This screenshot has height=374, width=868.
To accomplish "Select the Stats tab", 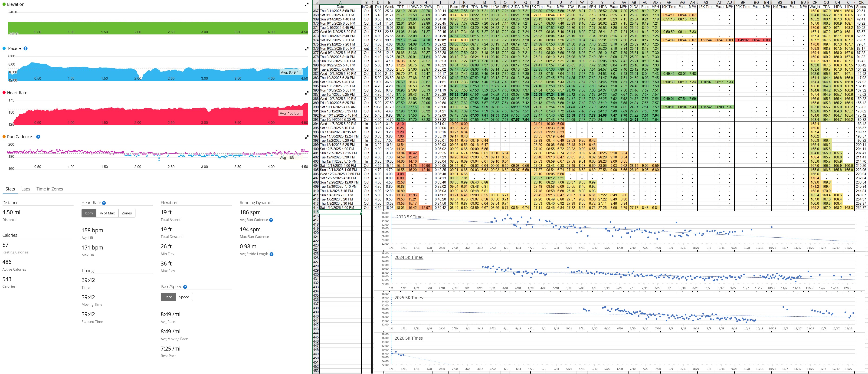I will pyautogui.click(x=10, y=189).
